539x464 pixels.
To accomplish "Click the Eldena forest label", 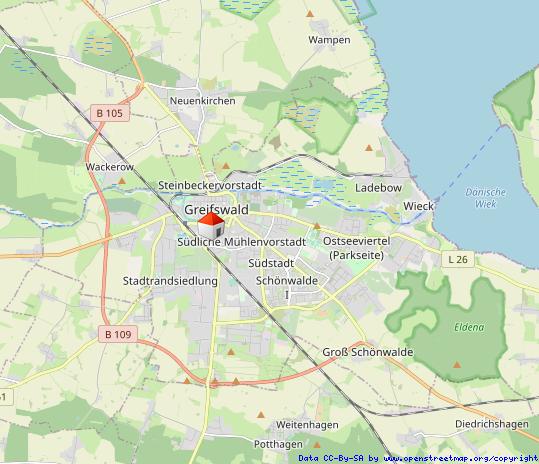I will click(469, 327).
